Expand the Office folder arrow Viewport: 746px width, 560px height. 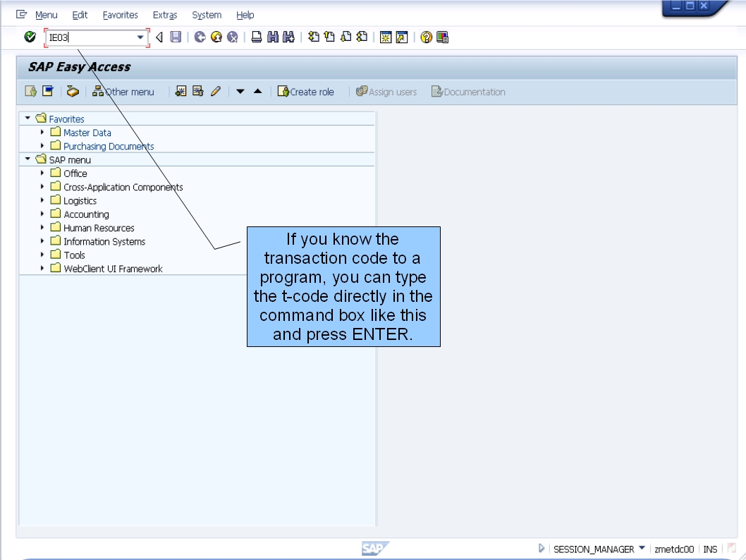[x=42, y=173]
